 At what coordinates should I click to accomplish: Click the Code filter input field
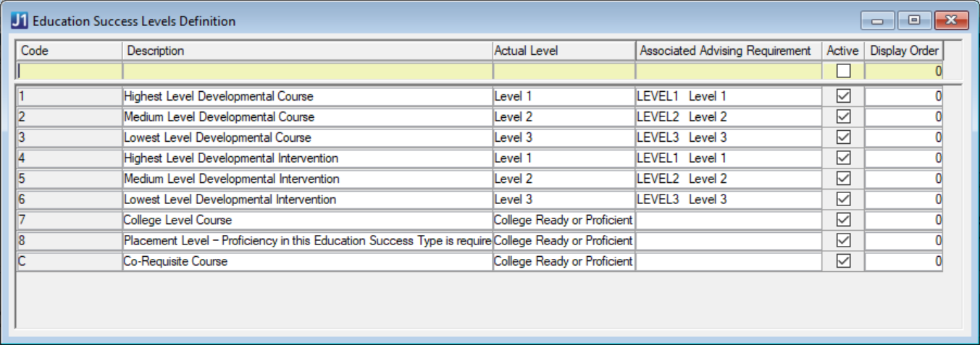coord(69,71)
